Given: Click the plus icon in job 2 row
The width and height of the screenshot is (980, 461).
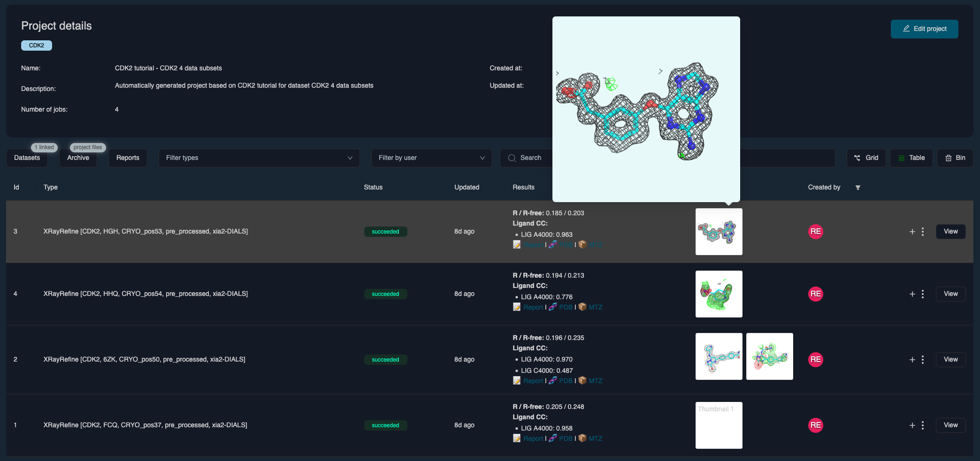Looking at the screenshot, I should coord(912,360).
